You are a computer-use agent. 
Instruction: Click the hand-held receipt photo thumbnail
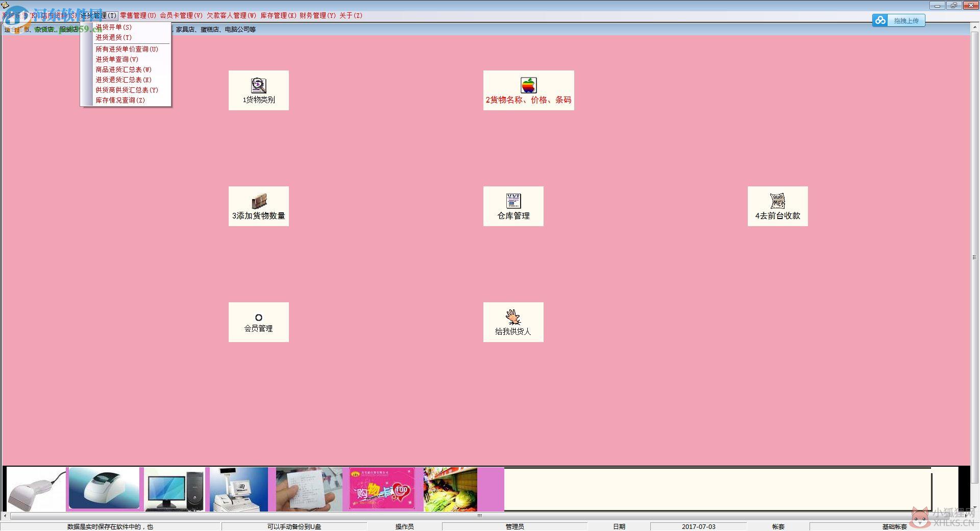(x=309, y=489)
